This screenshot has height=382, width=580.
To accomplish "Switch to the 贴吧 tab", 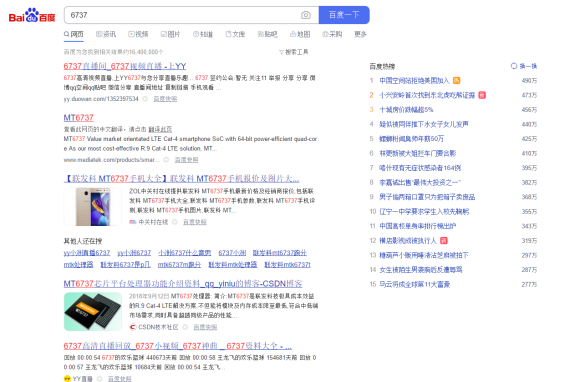I will pos(267,34).
